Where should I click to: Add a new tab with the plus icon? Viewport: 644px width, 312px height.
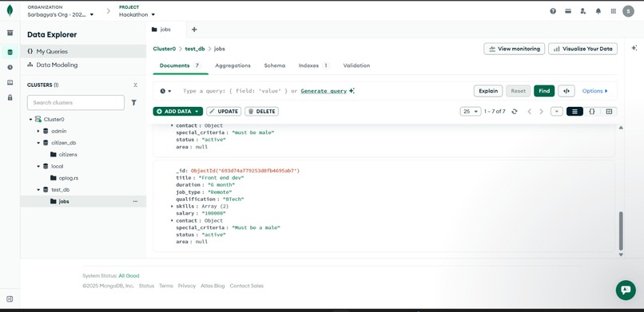click(194, 30)
